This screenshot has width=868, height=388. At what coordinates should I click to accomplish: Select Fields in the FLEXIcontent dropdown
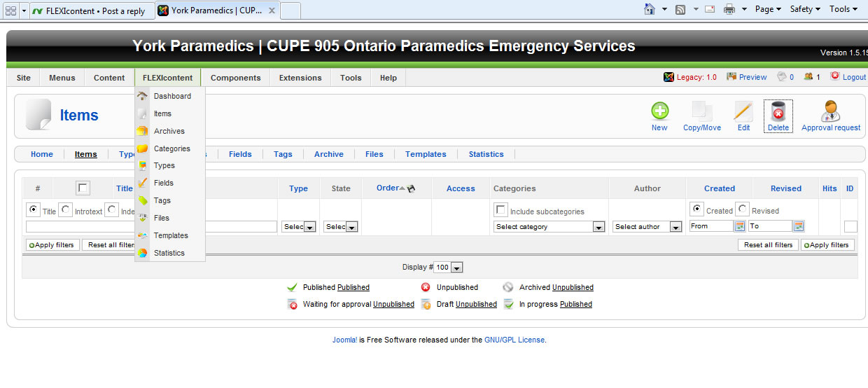pos(170,183)
